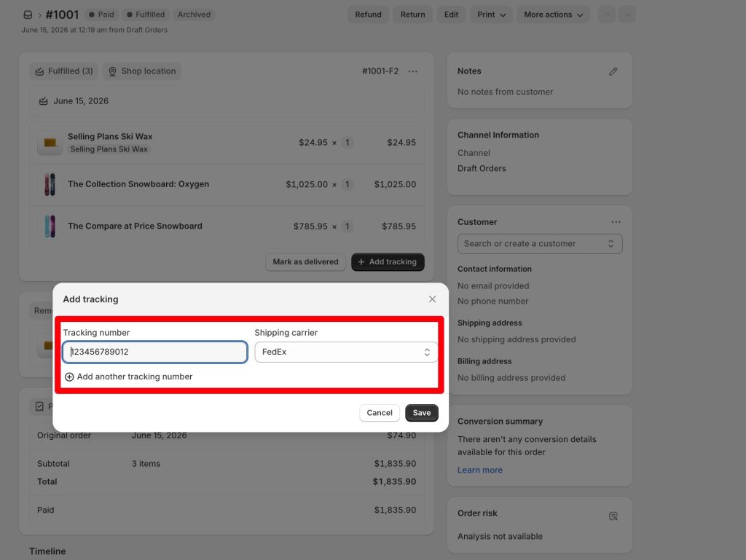The width and height of the screenshot is (746, 560).
Task: Go to previous order with up arrow
Action: click(607, 15)
